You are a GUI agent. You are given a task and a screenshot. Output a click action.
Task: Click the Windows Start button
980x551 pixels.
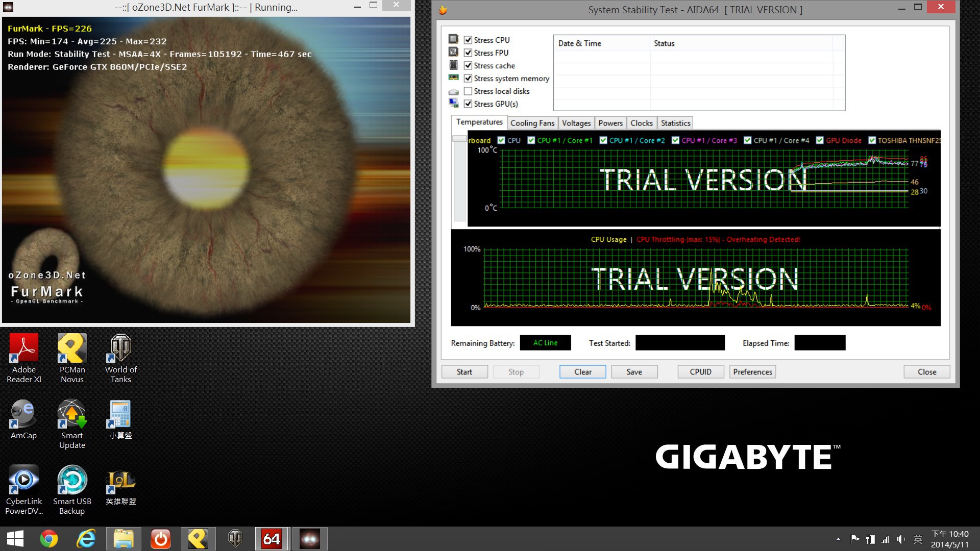click(15, 539)
